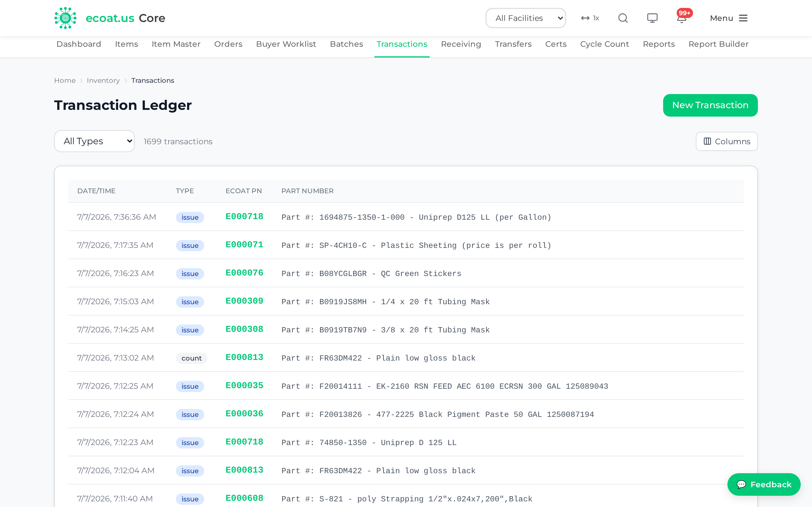The image size is (812, 507).
Task: Navigate to Inventory breadcrumb link
Action: pos(103,81)
